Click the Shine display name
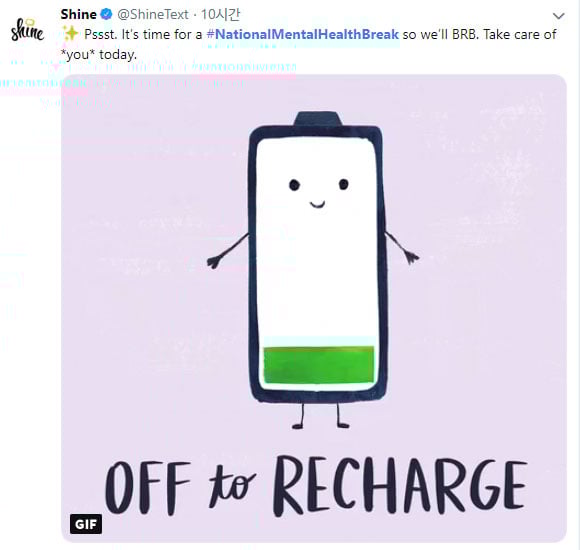The image size is (580, 550). click(x=78, y=14)
